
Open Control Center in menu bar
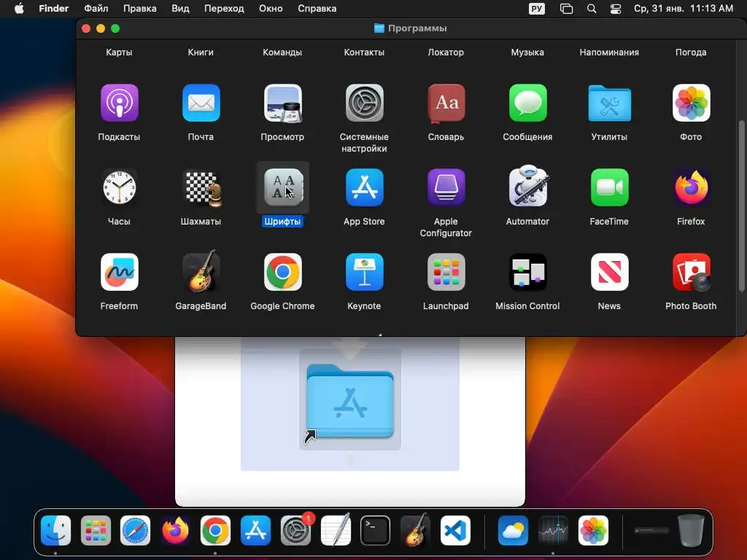[x=616, y=9]
